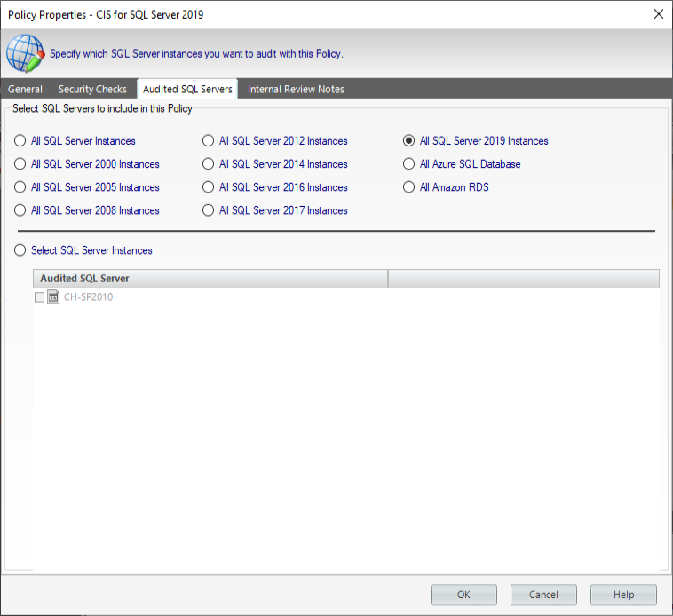This screenshot has height=616, width=673.
Task: Open Help for this dialog
Action: click(623, 595)
